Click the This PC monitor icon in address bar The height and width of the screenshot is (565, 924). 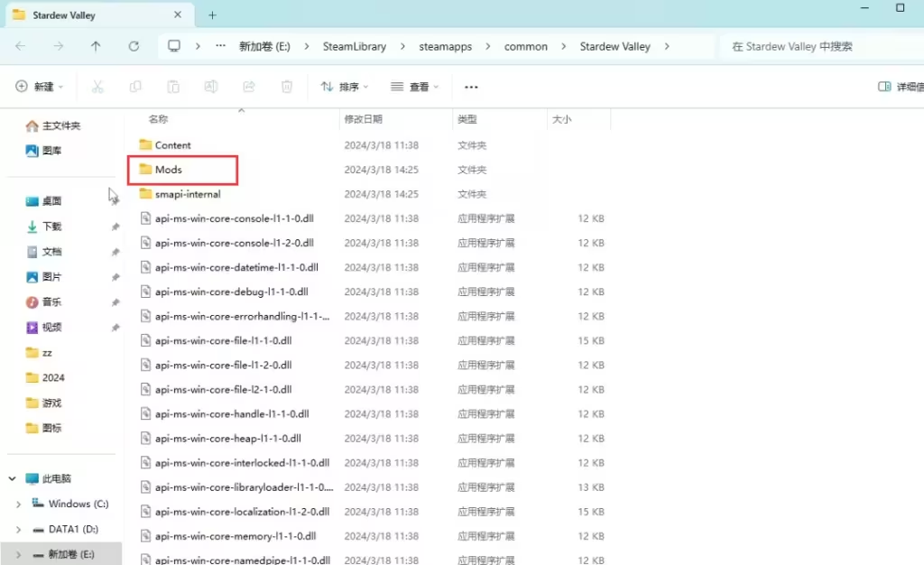point(174,46)
